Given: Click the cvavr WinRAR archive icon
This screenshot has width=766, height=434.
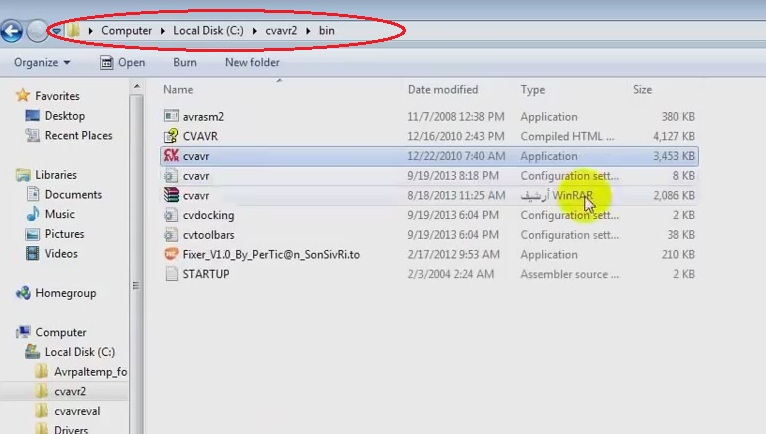Looking at the screenshot, I should (x=171, y=196).
